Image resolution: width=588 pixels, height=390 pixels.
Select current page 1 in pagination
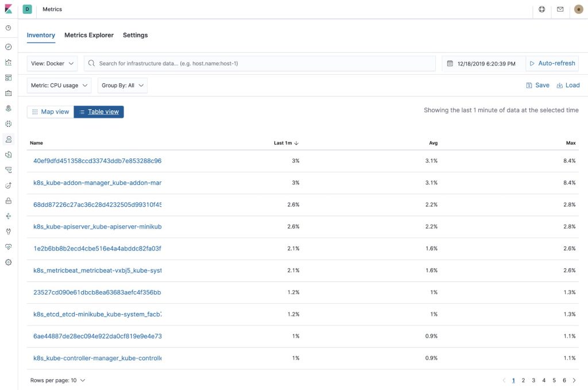[513, 380]
